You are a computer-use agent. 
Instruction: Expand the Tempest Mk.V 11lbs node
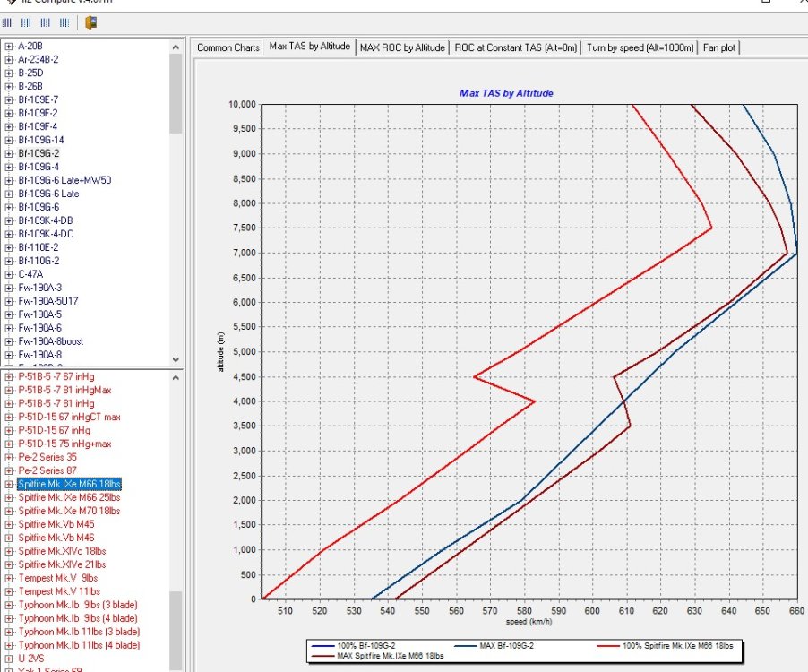click(x=9, y=591)
